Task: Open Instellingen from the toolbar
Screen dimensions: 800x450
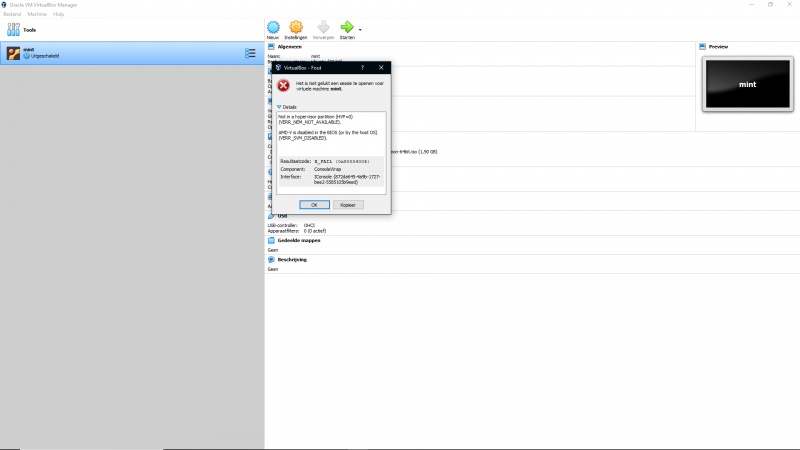Action: [x=295, y=30]
